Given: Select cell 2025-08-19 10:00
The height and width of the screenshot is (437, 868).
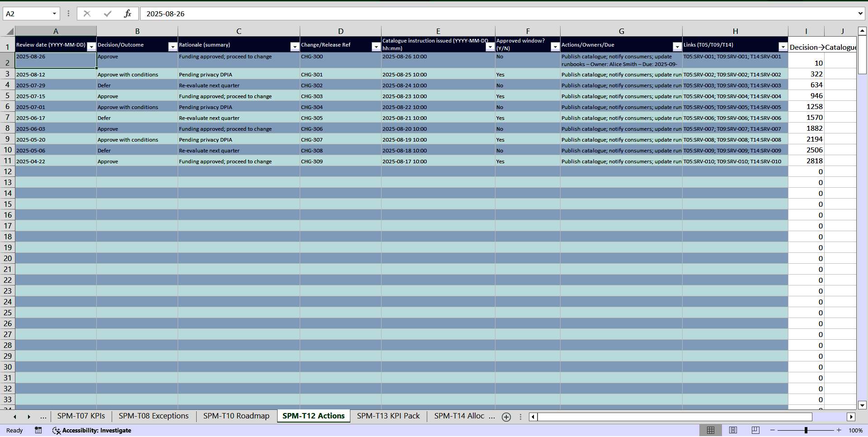Looking at the screenshot, I should point(438,139).
